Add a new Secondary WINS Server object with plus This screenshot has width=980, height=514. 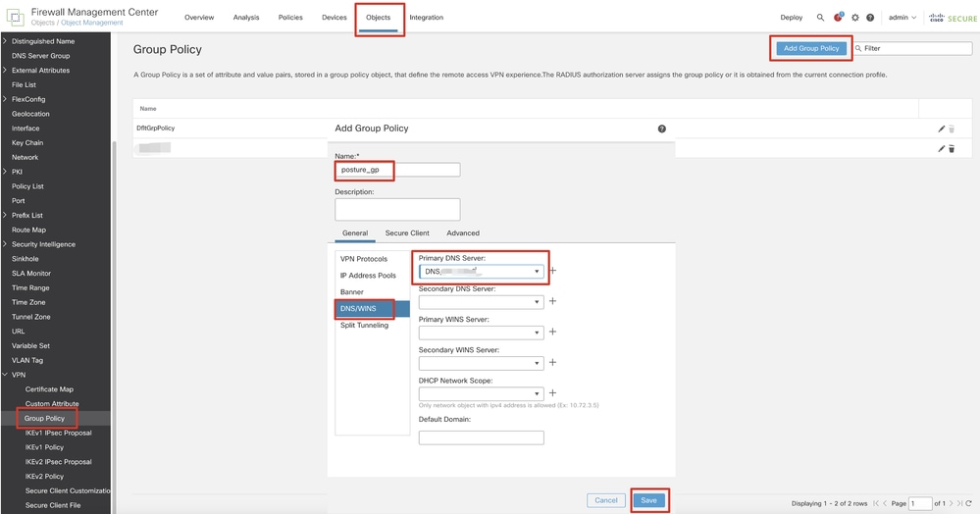tap(552, 363)
